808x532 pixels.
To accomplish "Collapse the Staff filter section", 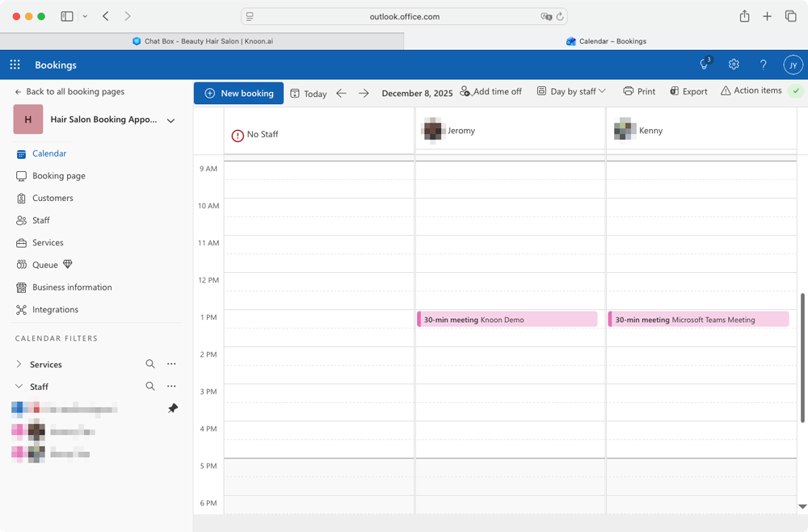I will 19,386.
